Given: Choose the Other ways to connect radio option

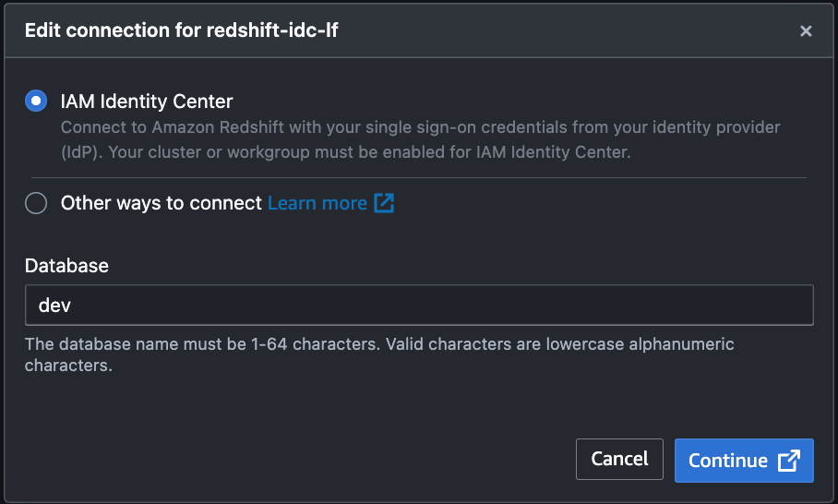Looking at the screenshot, I should click(x=36, y=203).
